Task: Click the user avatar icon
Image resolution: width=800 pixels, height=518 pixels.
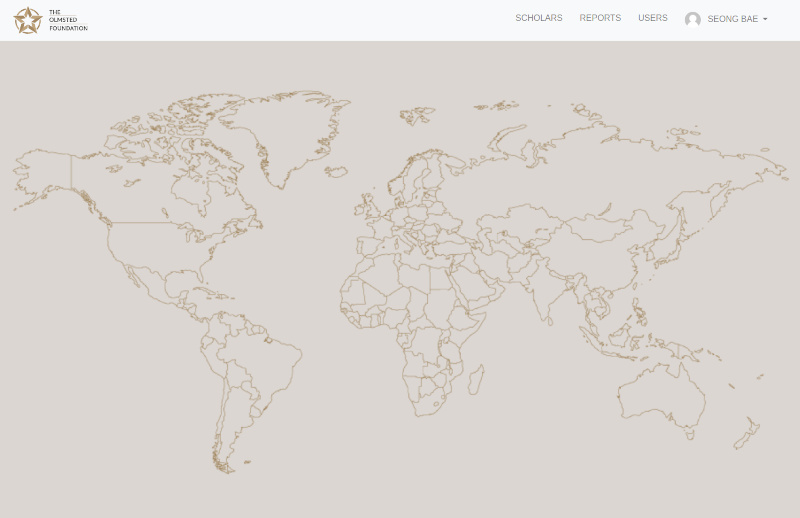Action: click(692, 19)
